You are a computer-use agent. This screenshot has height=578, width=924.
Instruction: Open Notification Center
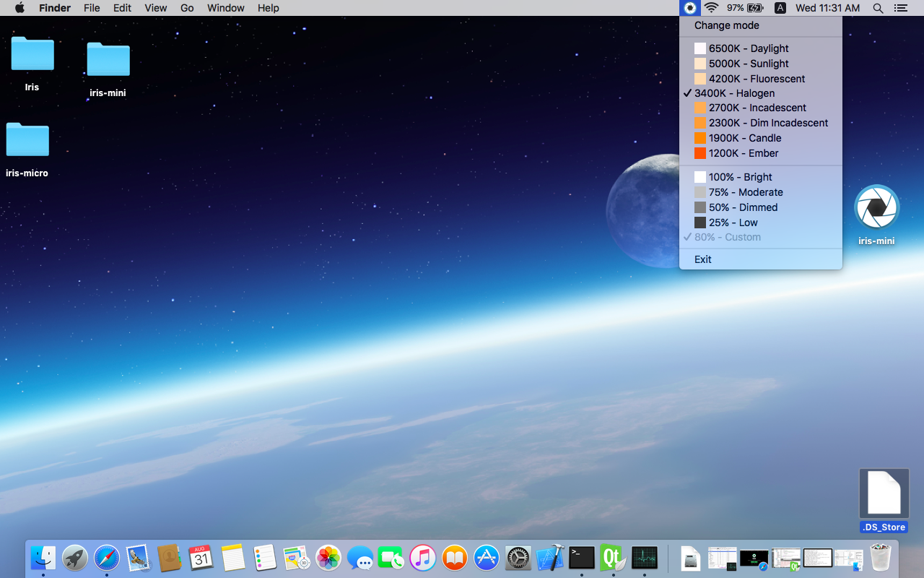(x=900, y=8)
